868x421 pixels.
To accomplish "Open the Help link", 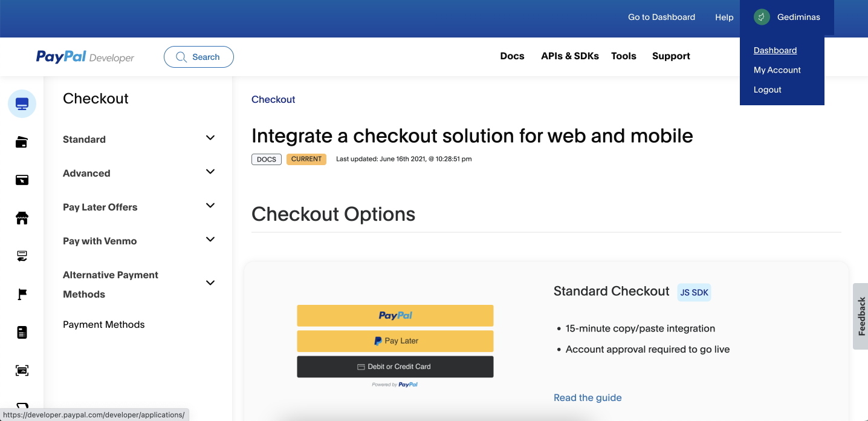I will pyautogui.click(x=724, y=18).
